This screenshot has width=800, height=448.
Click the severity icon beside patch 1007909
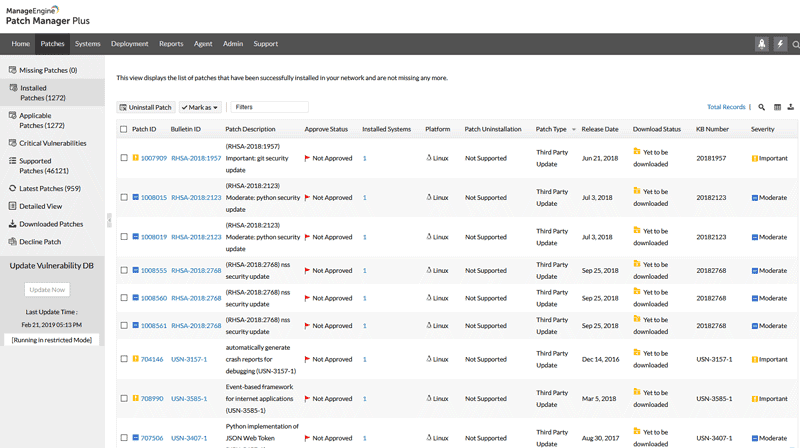pyautogui.click(x=135, y=158)
